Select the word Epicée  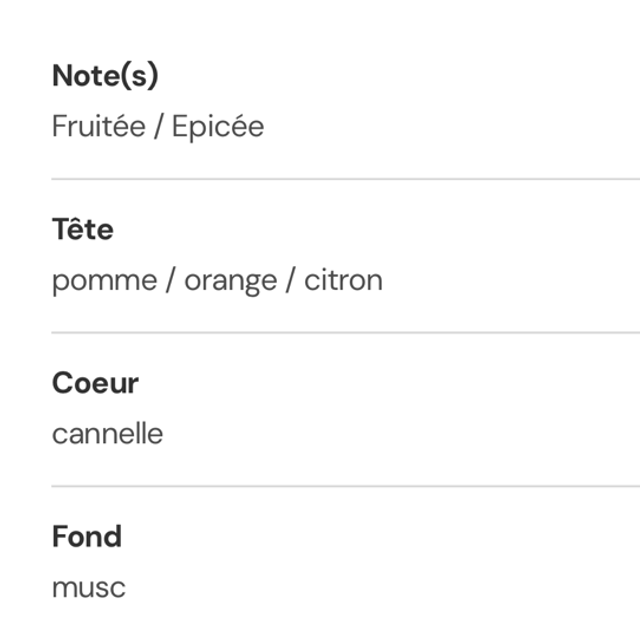pyautogui.click(x=218, y=127)
